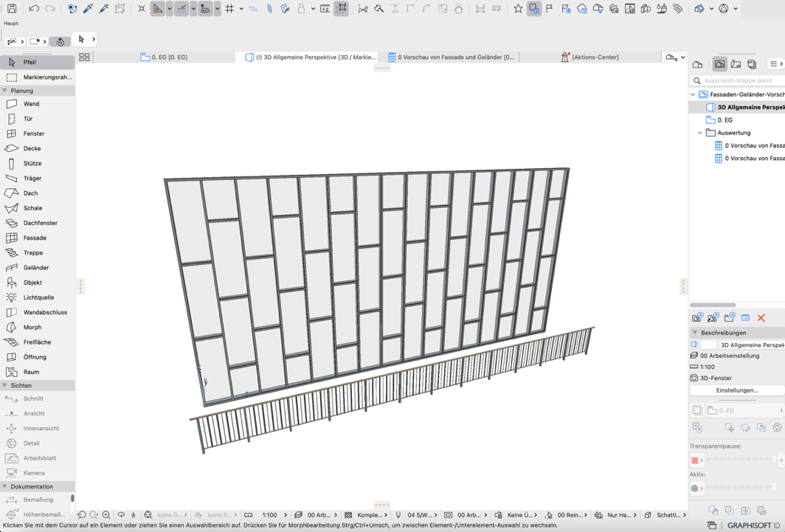This screenshot has height=532, width=785.
Task: Click the paint bucket brush icon
Action: pos(662,9)
